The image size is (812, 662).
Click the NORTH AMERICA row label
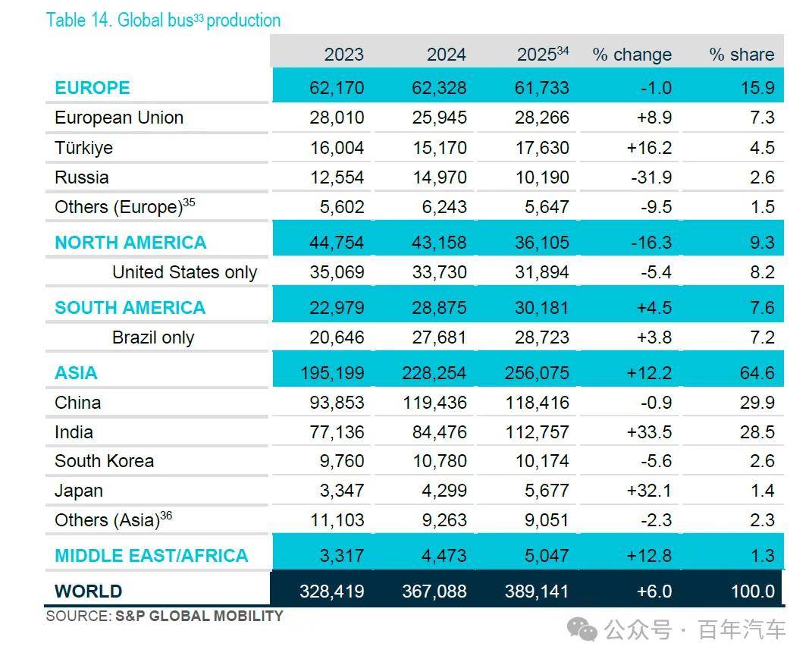click(x=130, y=243)
